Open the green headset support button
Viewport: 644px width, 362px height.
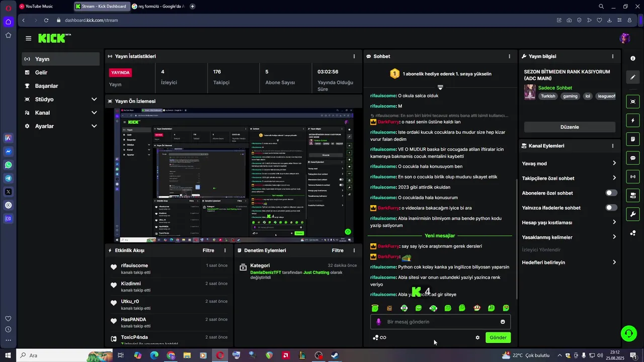(628, 333)
